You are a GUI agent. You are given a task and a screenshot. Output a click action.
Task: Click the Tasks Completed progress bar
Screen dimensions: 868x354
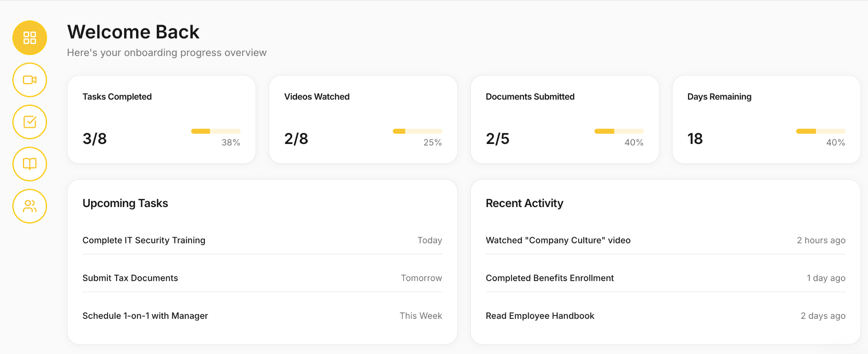click(x=216, y=131)
